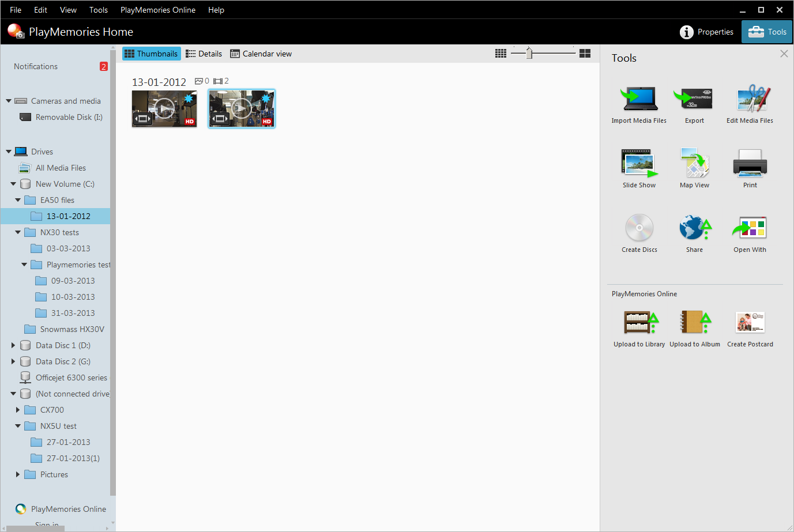Viewport: 794px width, 532px height.
Task: Select Removable Disk (I:)
Action: click(62, 117)
